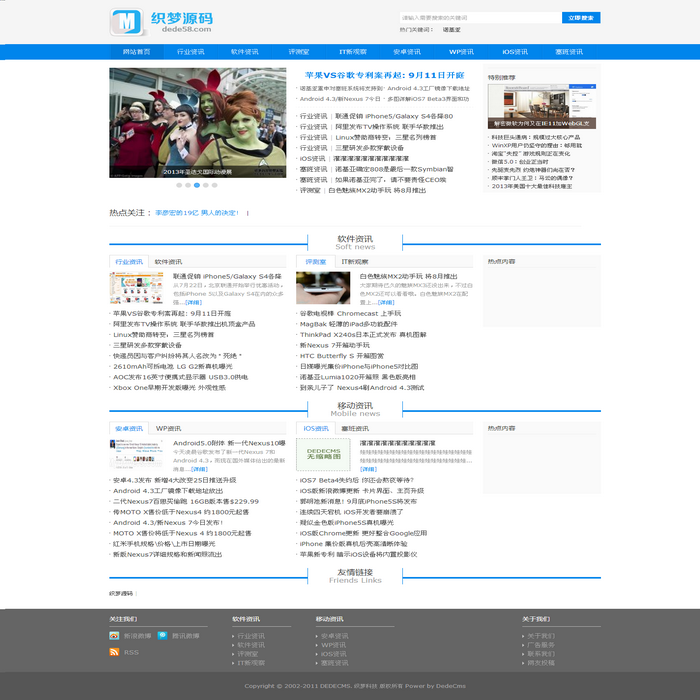Click the 织梦源码 friend link
The height and width of the screenshot is (700, 700).
pos(121,593)
